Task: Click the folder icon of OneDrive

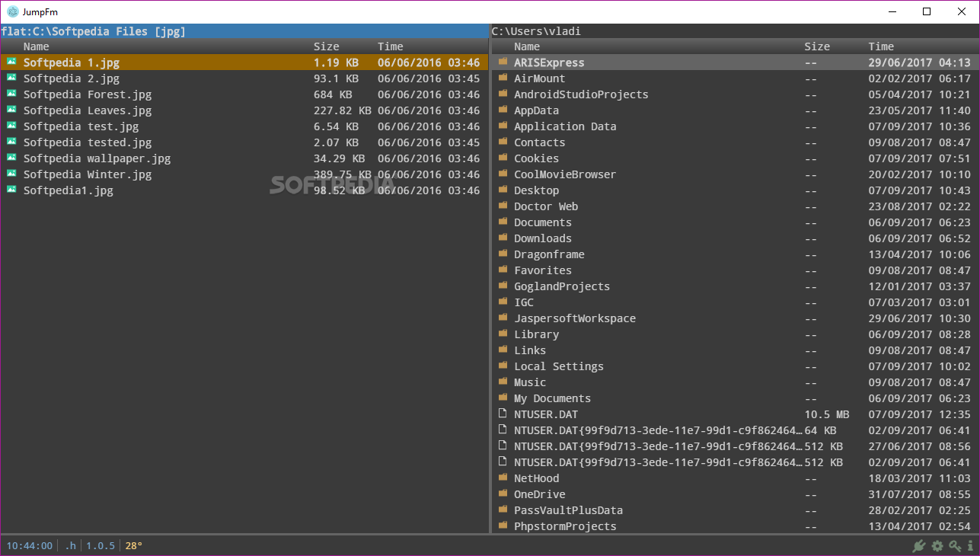Action: coord(503,494)
